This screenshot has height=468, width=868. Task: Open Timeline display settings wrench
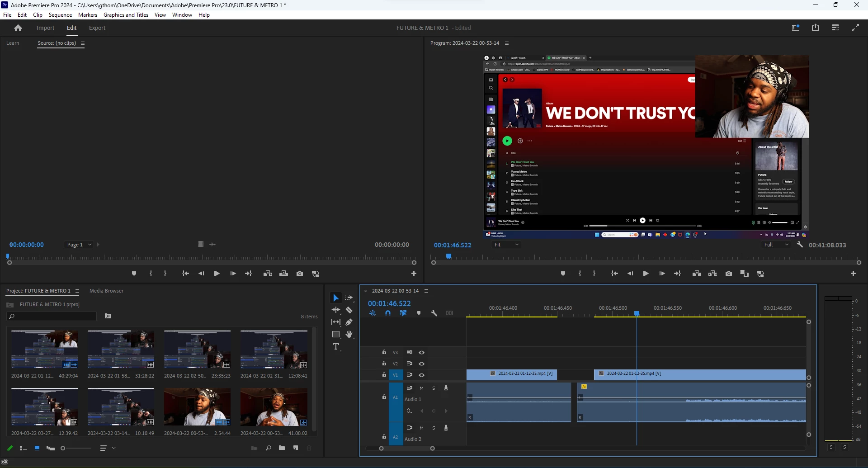pos(434,313)
